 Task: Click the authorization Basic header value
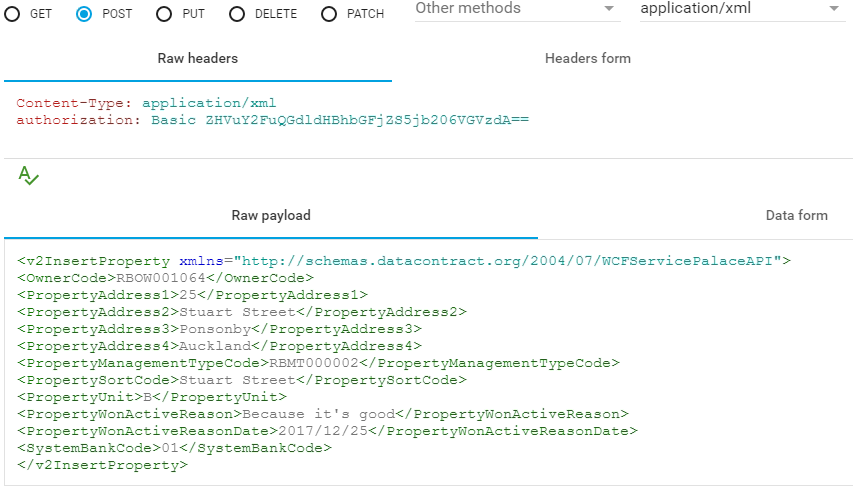[340, 120]
